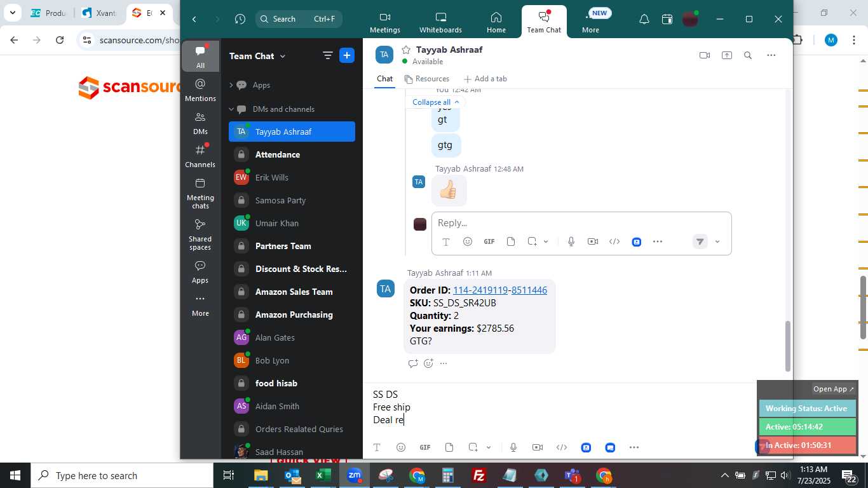Open chat with Bob Lyon
Image resolution: width=868 pixels, height=488 pixels.
(292, 360)
